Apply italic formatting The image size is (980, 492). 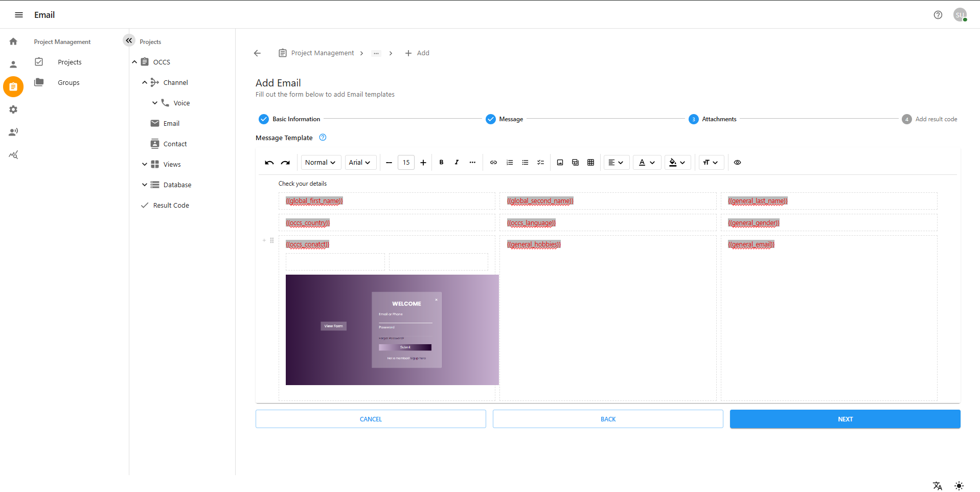(x=457, y=163)
